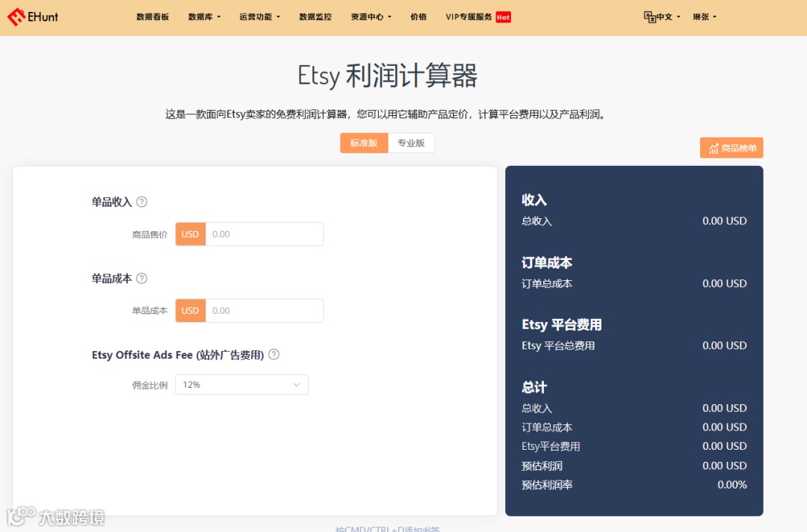This screenshot has height=532, width=807.
Task: Click help icon next to 单品收入
Action: pyautogui.click(x=141, y=202)
